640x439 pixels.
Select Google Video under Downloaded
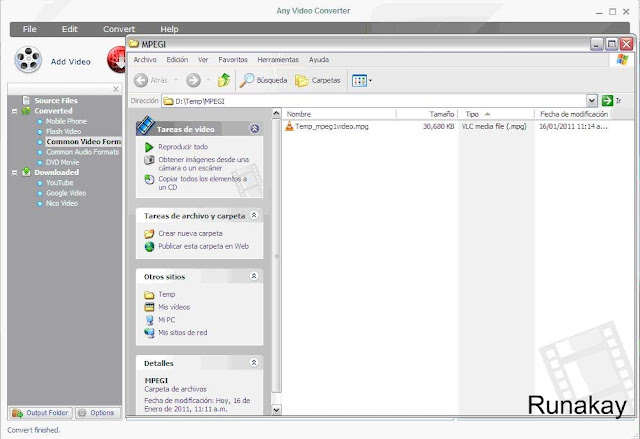pyautogui.click(x=66, y=193)
